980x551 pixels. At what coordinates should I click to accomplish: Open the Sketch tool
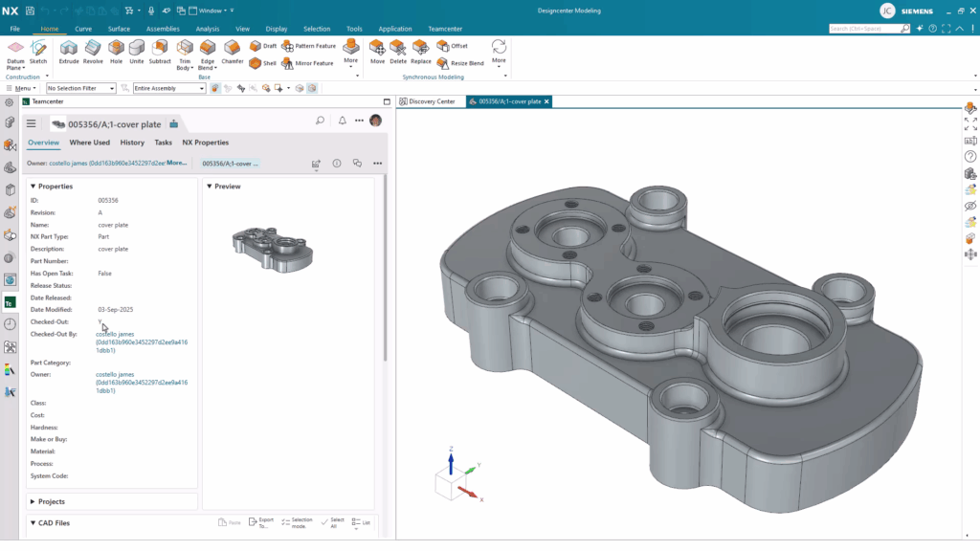point(38,52)
